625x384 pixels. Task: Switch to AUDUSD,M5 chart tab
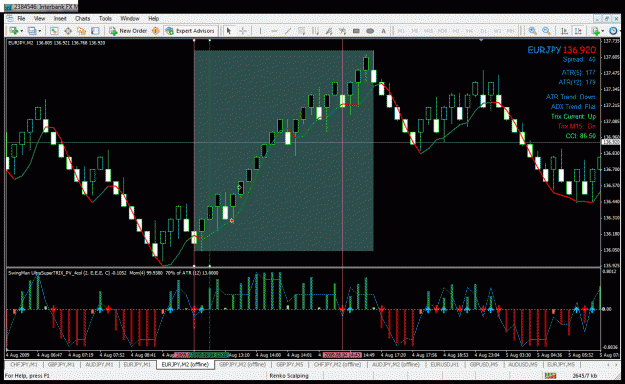pyautogui.click(x=523, y=364)
